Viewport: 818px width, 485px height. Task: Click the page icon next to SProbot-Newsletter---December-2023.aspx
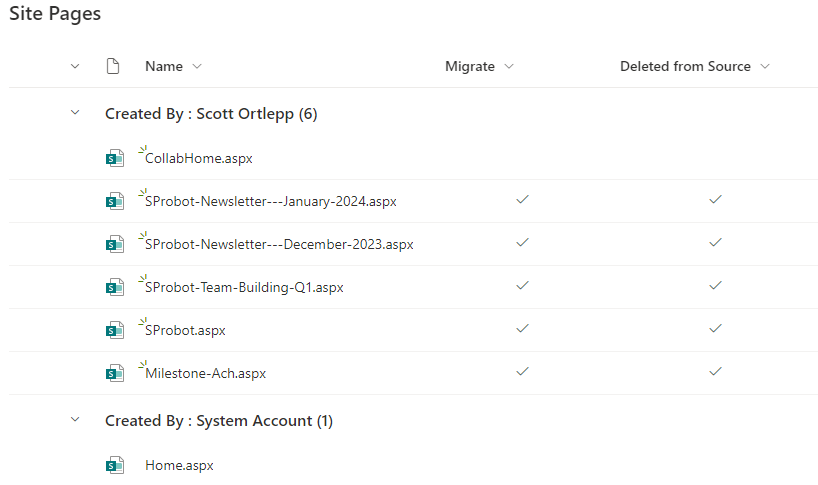115,244
